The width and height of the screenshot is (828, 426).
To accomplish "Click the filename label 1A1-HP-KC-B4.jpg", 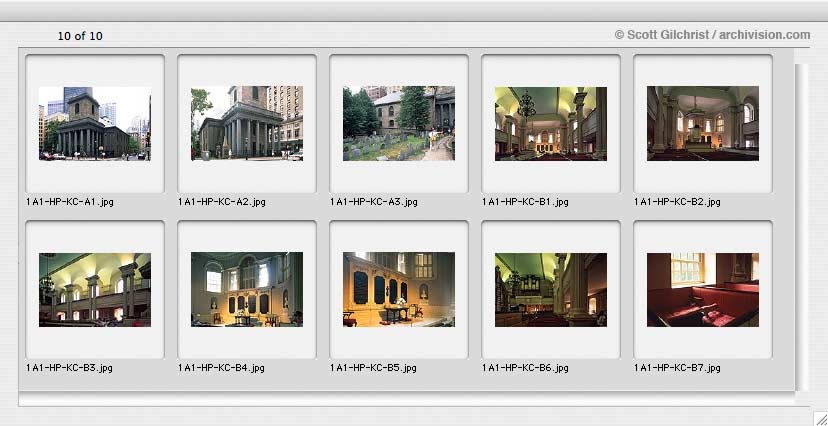I will tap(221, 368).
